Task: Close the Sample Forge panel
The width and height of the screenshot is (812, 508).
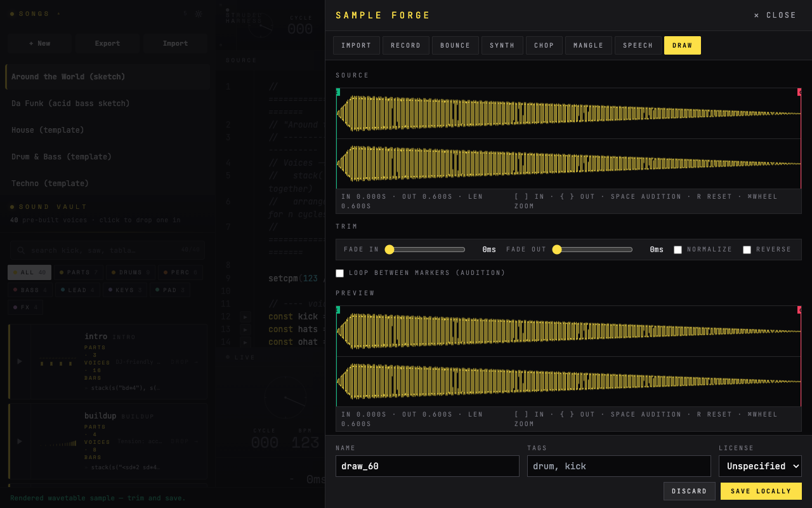Action: (775, 15)
